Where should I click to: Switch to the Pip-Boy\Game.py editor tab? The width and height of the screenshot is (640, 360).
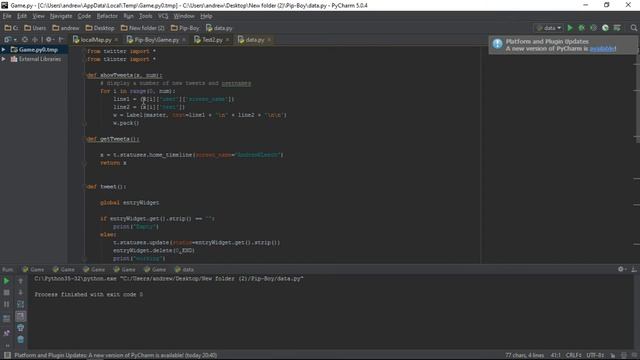pyautogui.click(x=156, y=40)
